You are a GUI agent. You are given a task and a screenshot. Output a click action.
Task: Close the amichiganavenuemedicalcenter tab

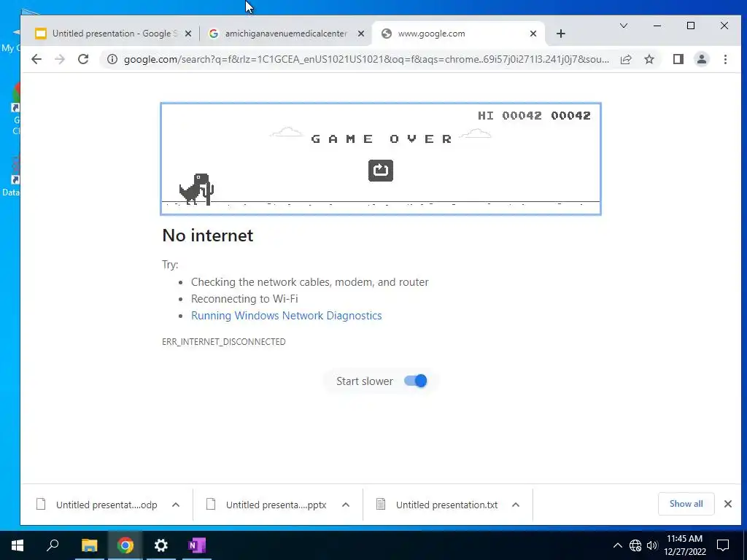pyautogui.click(x=361, y=34)
